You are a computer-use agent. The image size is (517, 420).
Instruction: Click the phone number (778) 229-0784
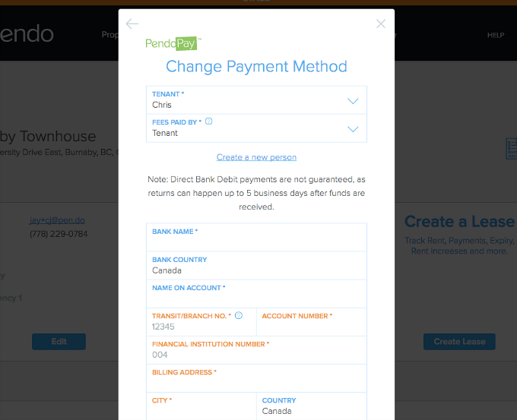[59, 234]
